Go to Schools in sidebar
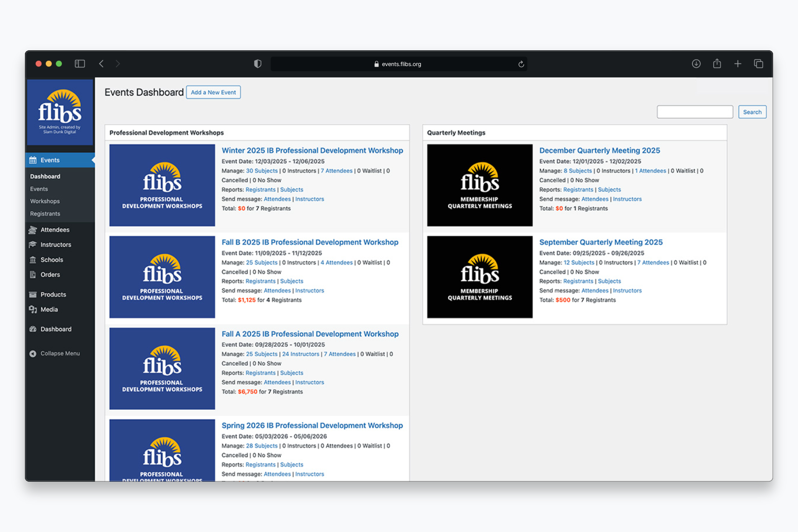 tap(52, 260)
